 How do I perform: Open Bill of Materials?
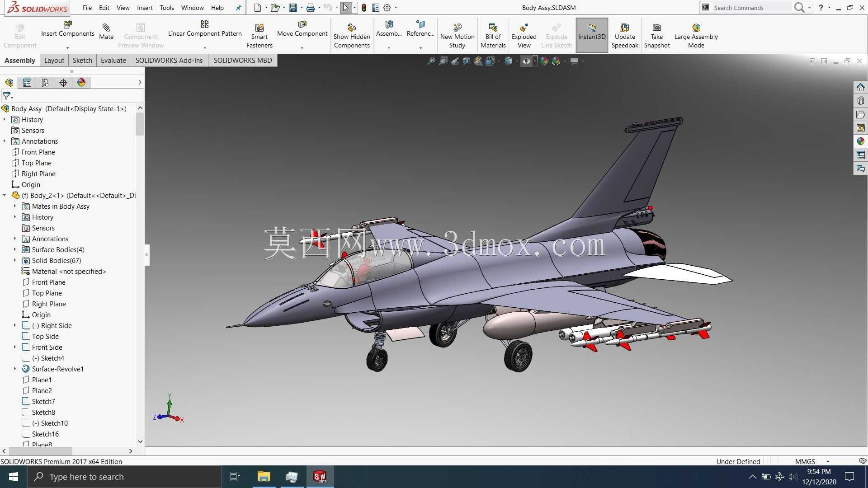tap(493, 36)
